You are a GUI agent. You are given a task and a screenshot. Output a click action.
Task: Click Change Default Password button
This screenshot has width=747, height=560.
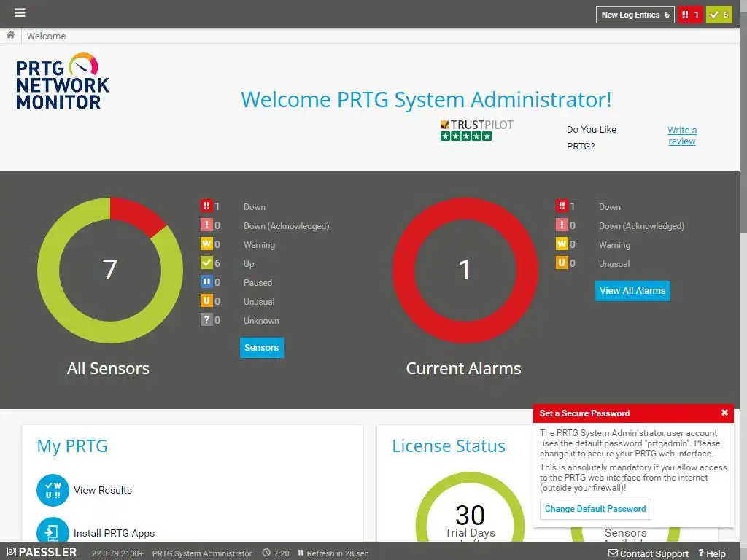tap(595, 509)
